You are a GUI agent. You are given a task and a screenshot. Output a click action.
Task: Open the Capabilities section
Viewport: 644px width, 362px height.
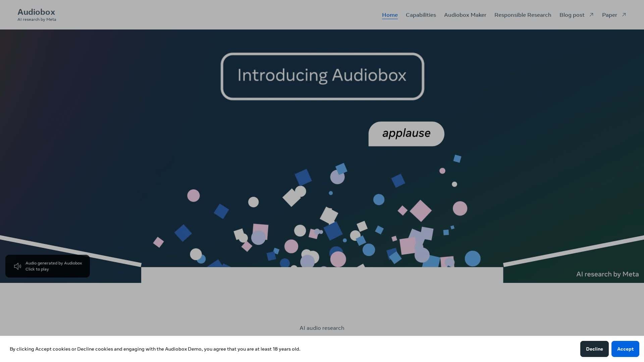click(421, 15)
